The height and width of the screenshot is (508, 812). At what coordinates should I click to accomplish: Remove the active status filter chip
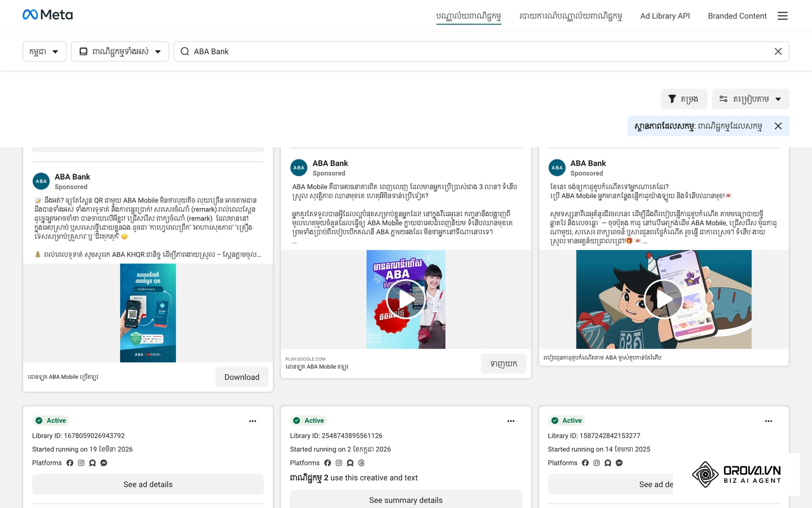(778, 126)
